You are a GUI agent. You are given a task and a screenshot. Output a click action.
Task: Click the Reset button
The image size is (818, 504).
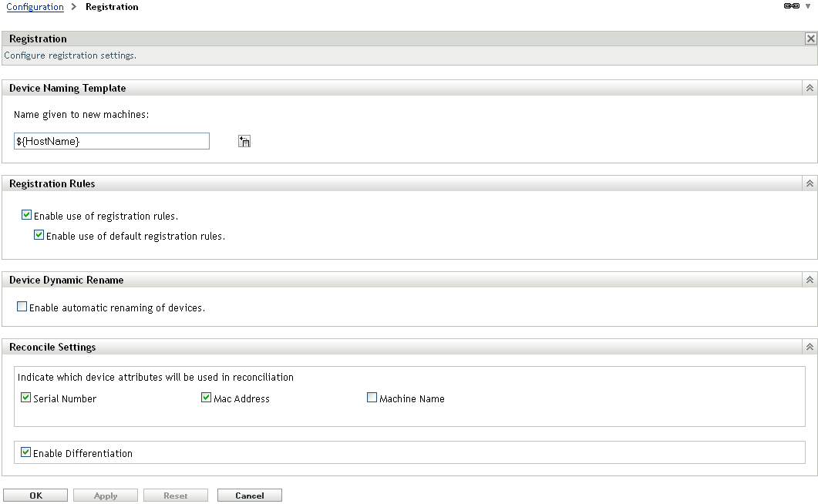pos(175,495)
